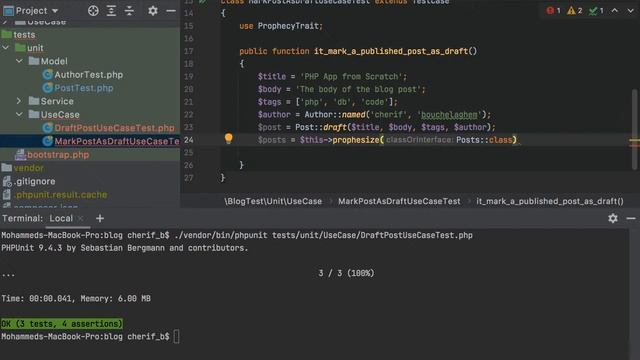Collapse the UseCase folder under unit
This screenshot has height=360, width=640.
(19, 114)
